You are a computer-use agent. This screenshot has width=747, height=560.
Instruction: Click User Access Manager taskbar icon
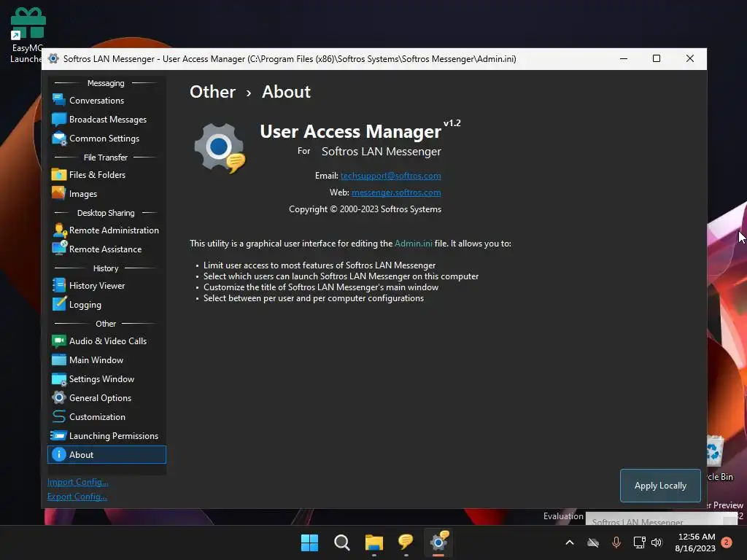(x=438, y=542)
